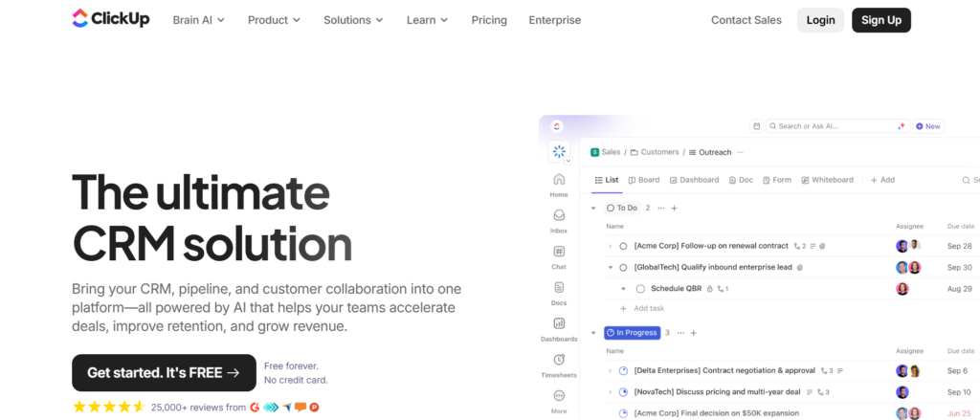Open the Solutions dropdown menu
The image size is (980, 420).
(x=353, y=20)
